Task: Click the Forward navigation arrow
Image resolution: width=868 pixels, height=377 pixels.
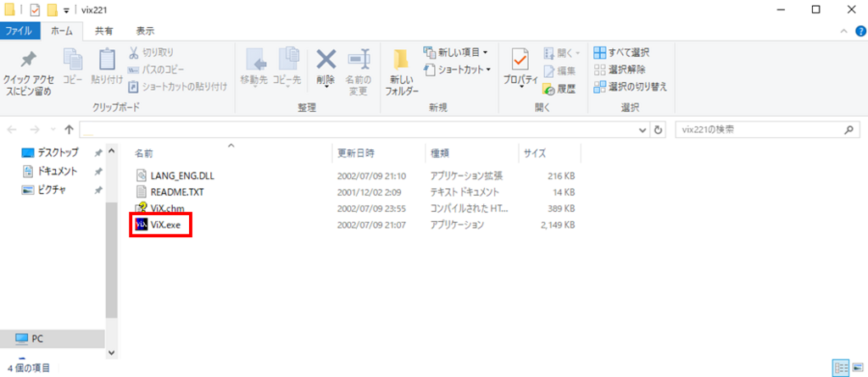Action: tap(34, 130)
